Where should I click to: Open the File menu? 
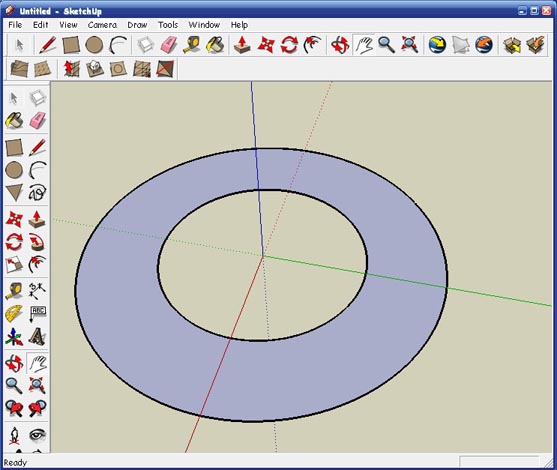pos(15,25)
